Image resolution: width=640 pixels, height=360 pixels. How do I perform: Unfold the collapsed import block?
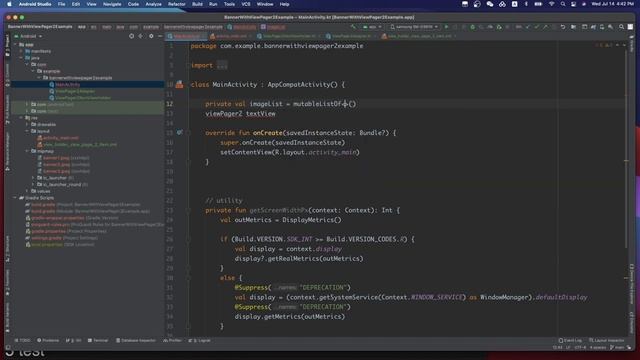[x=222, y=65]
